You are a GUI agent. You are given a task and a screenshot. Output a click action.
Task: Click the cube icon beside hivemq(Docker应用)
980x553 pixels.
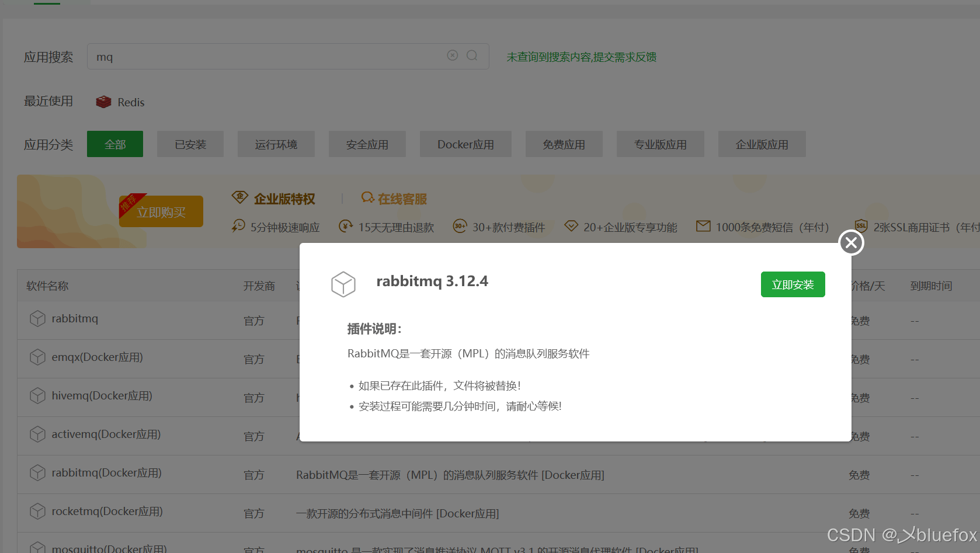[x=37, y=395]
